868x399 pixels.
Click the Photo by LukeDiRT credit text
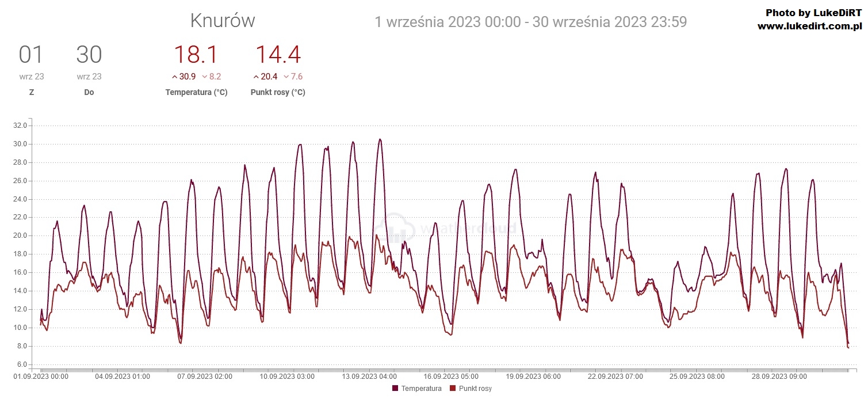pos(813,13)
